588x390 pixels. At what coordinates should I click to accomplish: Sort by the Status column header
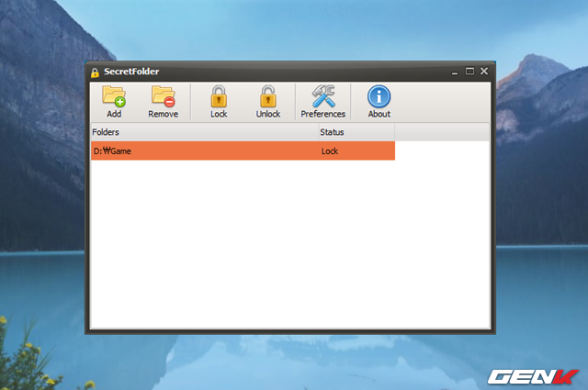pos(355,132)
